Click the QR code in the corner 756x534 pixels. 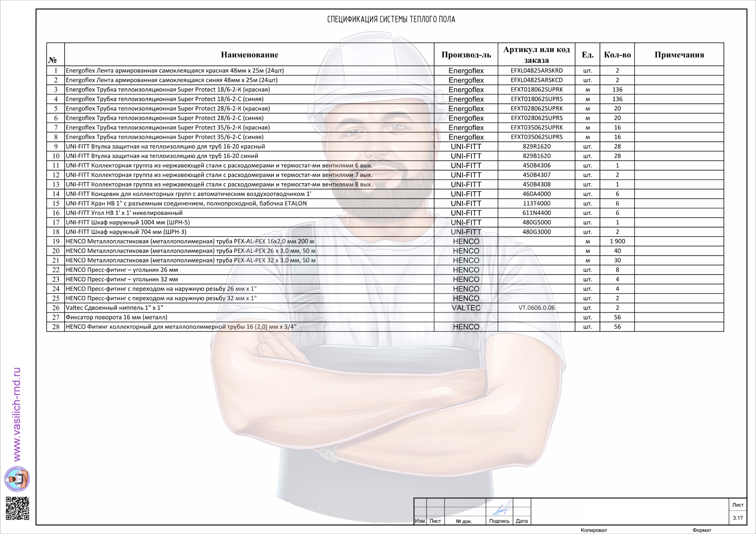[17, 508]
